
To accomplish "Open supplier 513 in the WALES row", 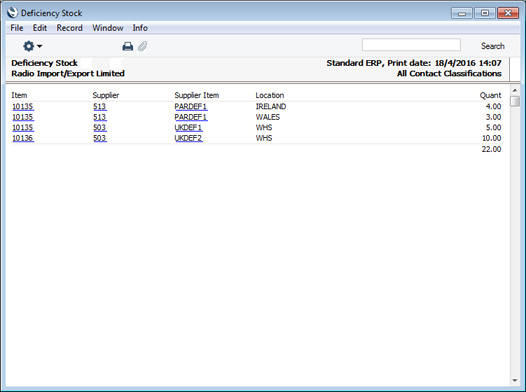I will pyautogui.click(x=100, y=117).
